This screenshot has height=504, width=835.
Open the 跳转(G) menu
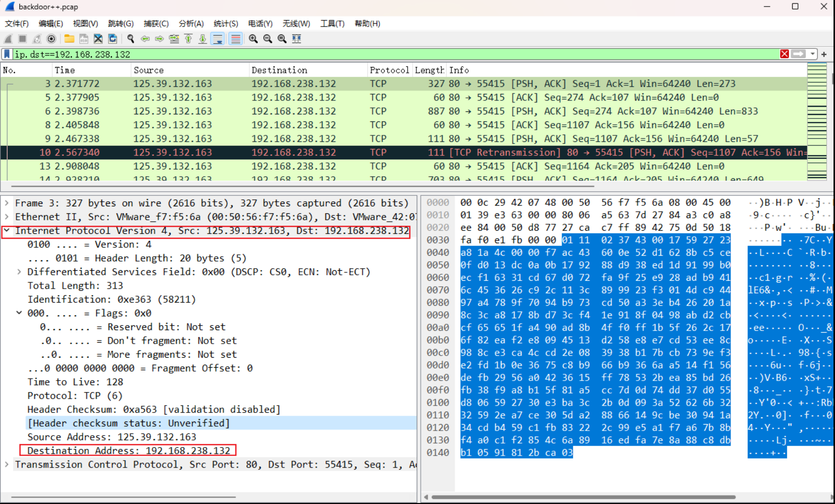pos(120,23)
